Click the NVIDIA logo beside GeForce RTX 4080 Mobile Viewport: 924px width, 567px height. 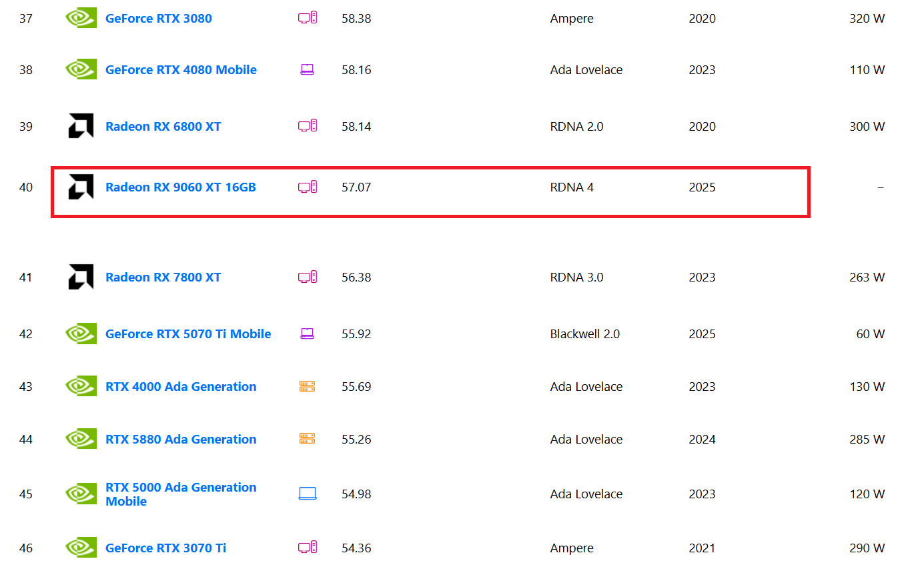(81, 69)
